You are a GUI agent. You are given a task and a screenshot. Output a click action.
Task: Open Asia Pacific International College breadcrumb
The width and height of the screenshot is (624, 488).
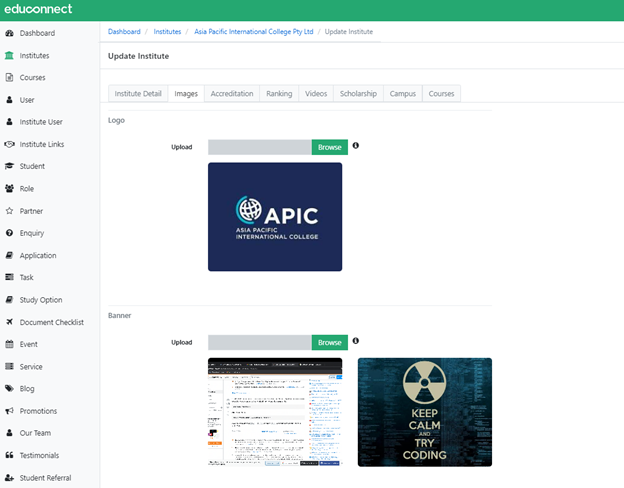click(254, 31)
